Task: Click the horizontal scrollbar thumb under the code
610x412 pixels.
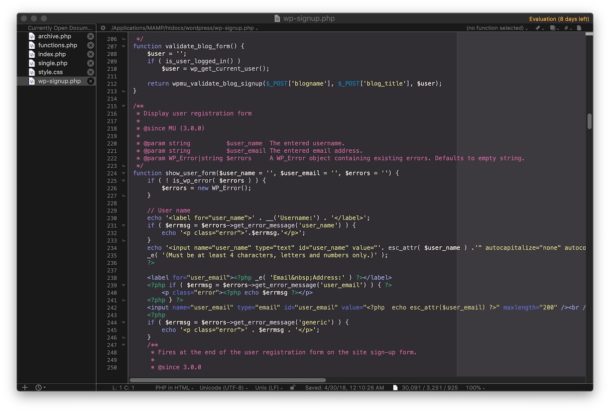Action: click(x=228, y=380)
